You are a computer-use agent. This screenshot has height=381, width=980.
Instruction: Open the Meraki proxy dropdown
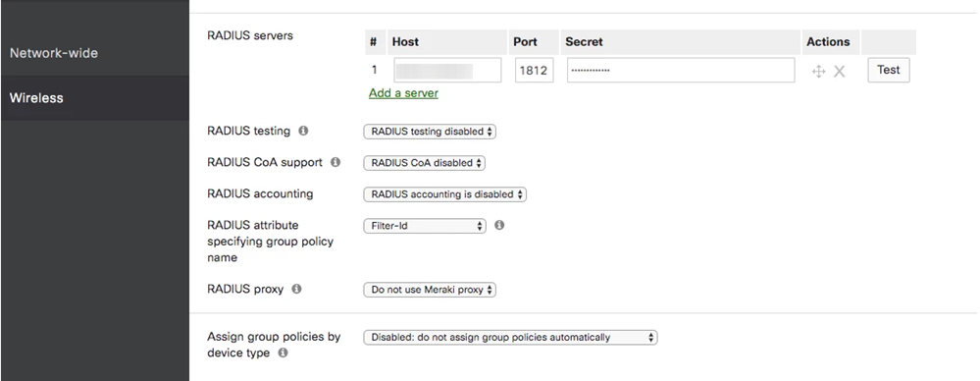430,290
